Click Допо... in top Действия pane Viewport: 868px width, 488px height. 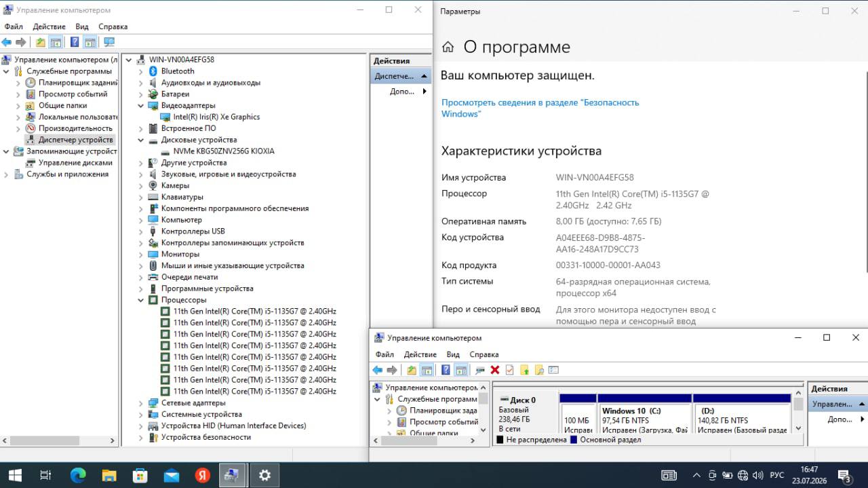(x=402, y=91)
